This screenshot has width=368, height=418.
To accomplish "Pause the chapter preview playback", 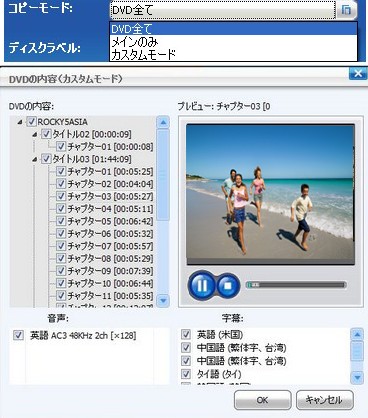I will 202,285.
